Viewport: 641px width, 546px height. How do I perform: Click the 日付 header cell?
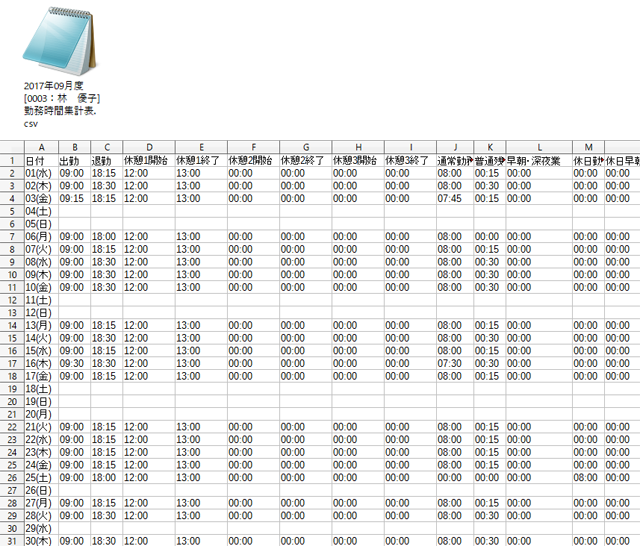pyautogui.click(x=40, y=160)
